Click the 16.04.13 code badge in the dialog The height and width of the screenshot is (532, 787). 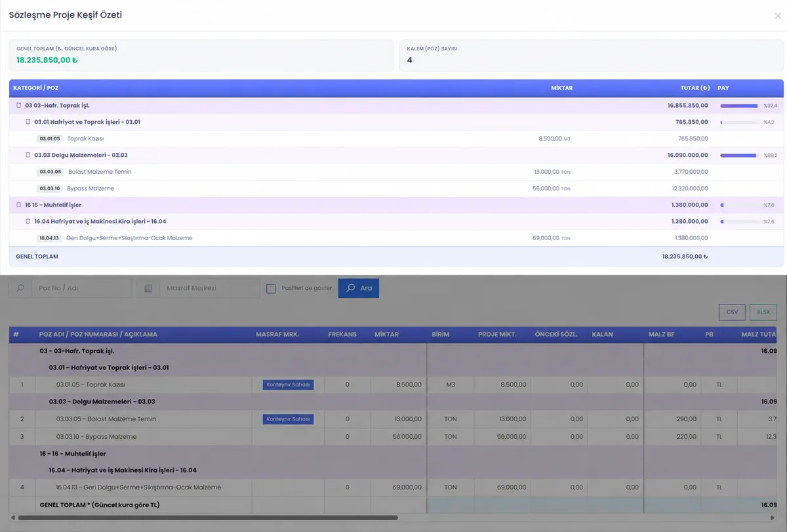pos(50,238)
